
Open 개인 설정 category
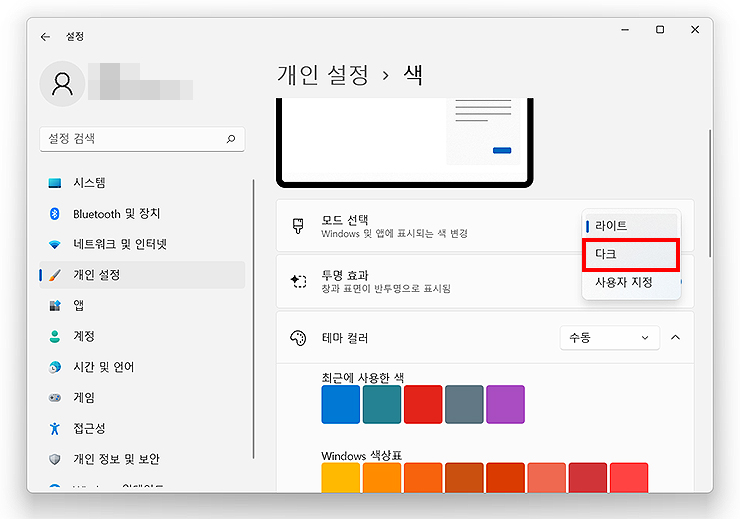coord(142,275)
